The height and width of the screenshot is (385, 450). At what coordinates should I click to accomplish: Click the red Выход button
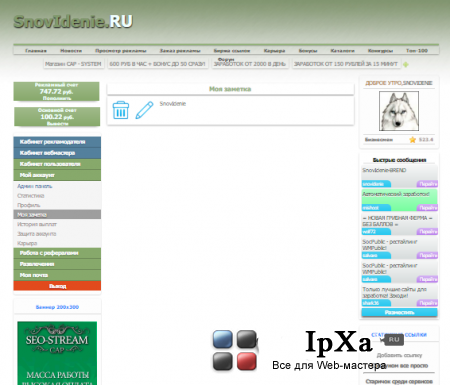57,286
